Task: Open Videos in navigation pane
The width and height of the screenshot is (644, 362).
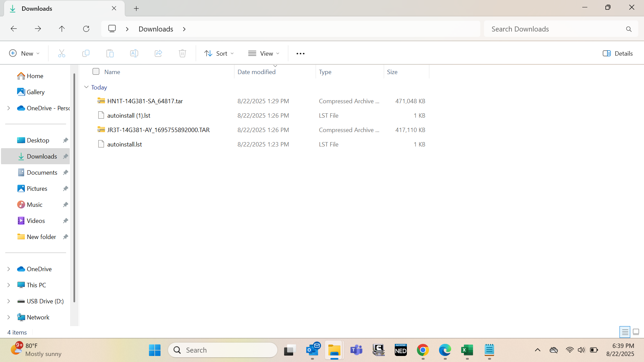Action: [x=35, y=221]
